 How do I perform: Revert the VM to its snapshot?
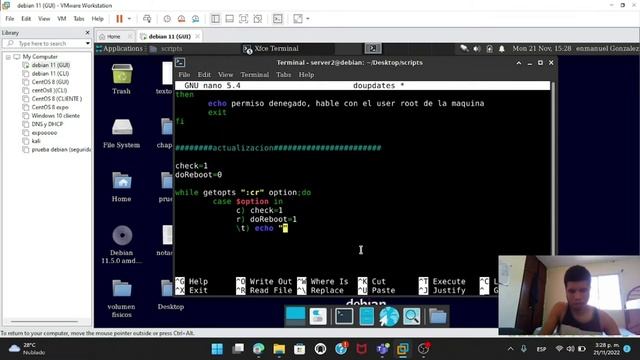181,19
